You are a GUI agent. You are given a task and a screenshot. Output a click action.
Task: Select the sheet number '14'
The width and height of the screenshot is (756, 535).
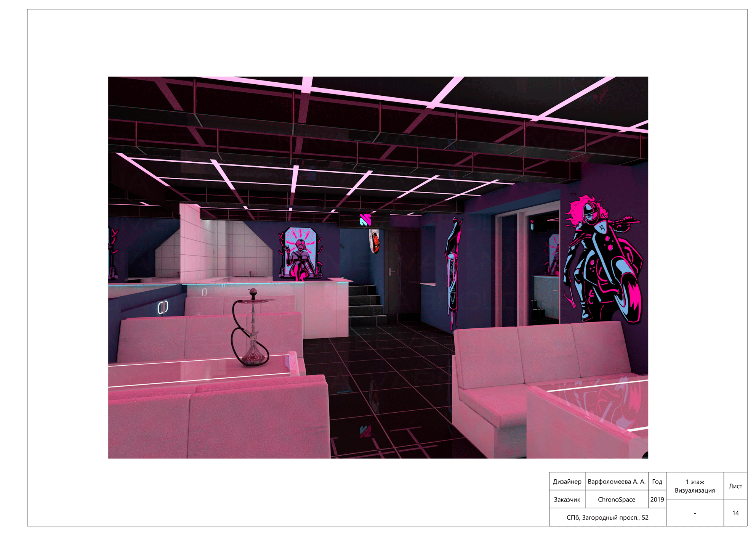[x=735, y=513]
